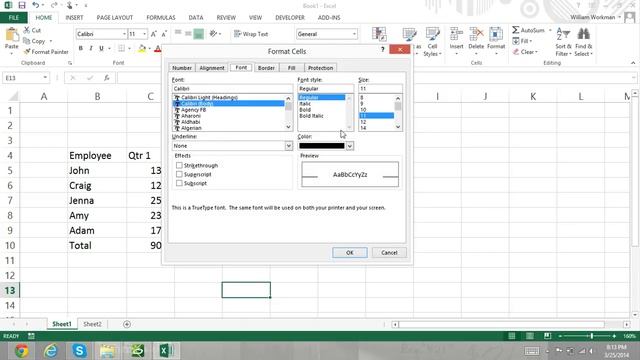Viewport: 640px width, 360px height.
Task: Open the font Color dropdown arrow
Action: (350, 146)
